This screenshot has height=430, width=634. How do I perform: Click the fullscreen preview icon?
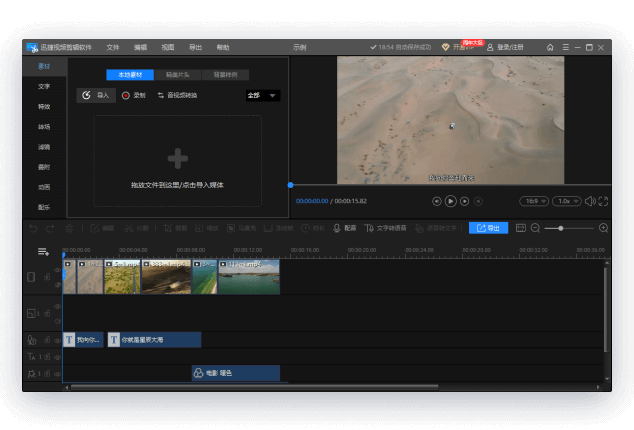tap(603, 201)
